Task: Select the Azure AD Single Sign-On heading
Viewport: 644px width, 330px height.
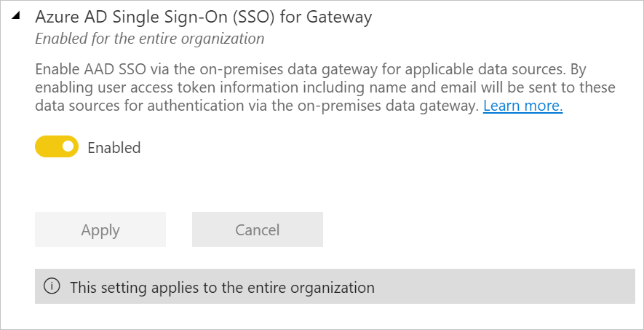Action: pos(204,16)
